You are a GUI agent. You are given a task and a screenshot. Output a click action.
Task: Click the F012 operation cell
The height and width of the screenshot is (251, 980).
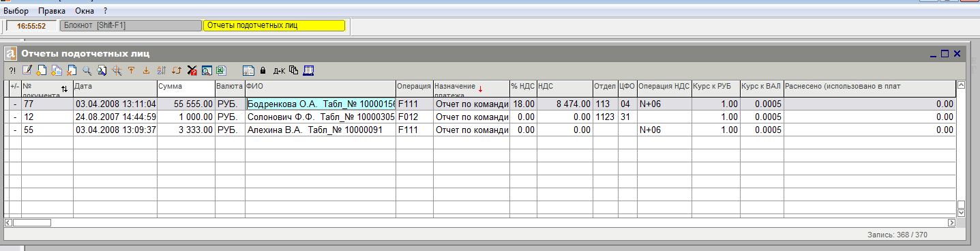pos(415,117)
